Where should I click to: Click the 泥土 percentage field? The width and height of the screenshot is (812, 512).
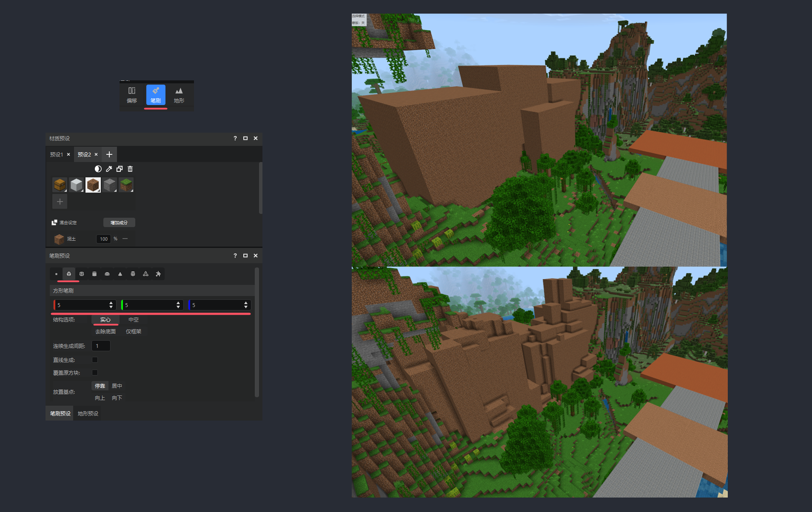pos(103,239)
